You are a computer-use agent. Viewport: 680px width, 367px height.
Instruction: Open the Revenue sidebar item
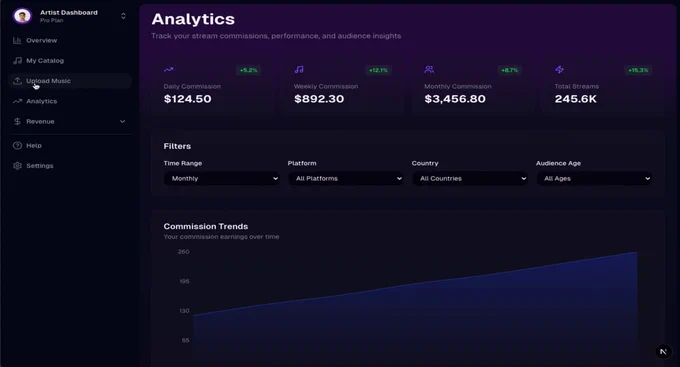70,121
